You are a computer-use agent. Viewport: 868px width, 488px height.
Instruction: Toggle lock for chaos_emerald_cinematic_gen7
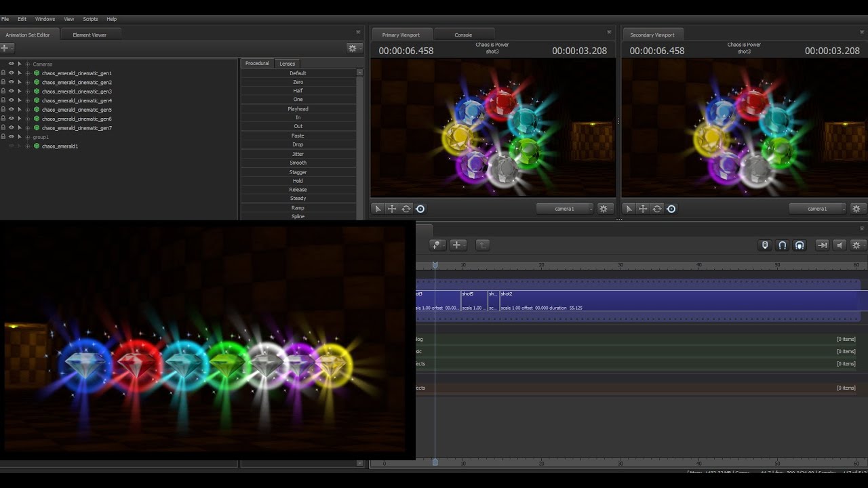point(3,128)
